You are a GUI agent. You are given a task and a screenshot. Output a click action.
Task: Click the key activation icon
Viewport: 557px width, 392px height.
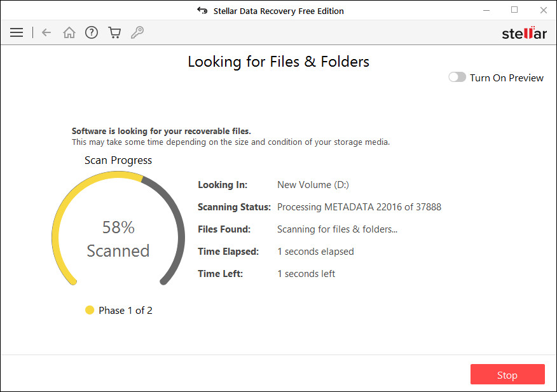tap(137, 32)
